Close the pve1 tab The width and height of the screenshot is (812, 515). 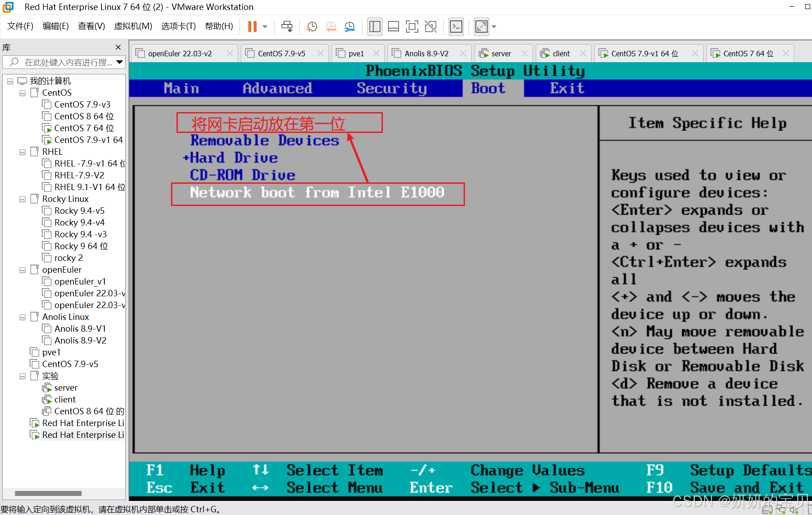376,54
